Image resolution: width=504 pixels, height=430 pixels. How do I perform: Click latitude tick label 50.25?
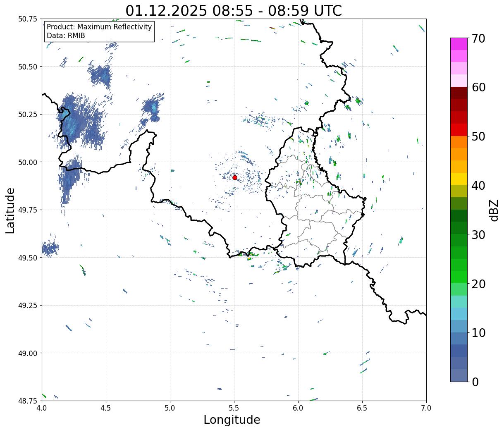[x=28, y=115]
